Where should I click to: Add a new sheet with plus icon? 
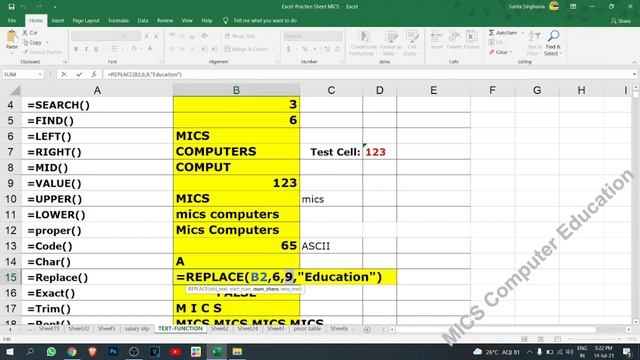click(367, 329)
